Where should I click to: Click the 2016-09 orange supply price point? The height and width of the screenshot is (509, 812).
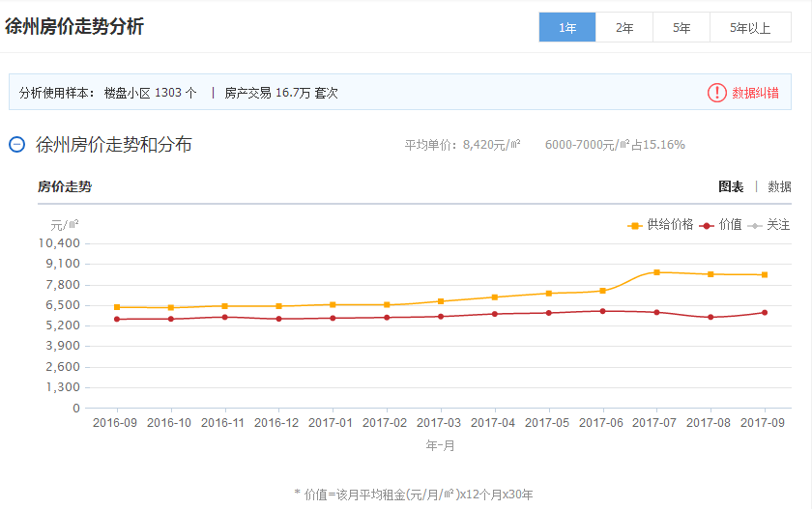117,307
